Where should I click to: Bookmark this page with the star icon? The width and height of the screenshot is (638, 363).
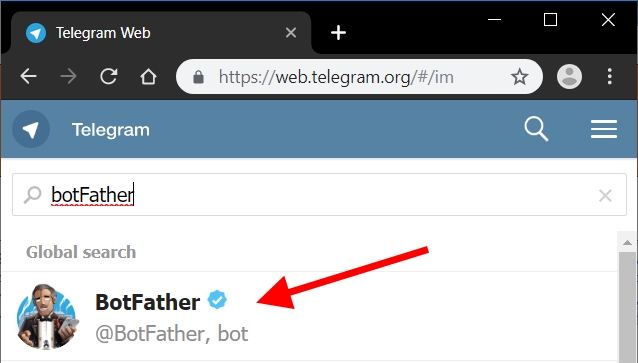point(520,77)
